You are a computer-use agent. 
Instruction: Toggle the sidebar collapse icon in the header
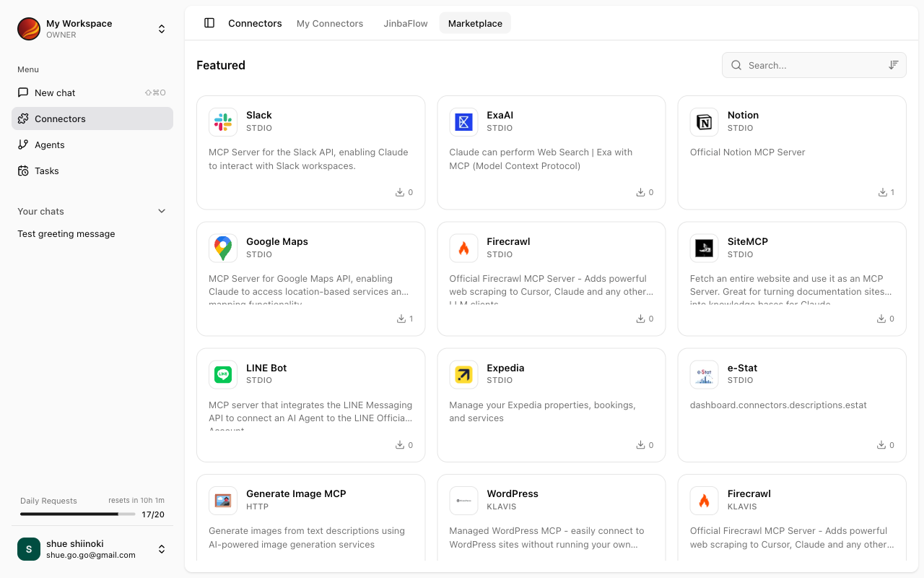click(209, 22)
